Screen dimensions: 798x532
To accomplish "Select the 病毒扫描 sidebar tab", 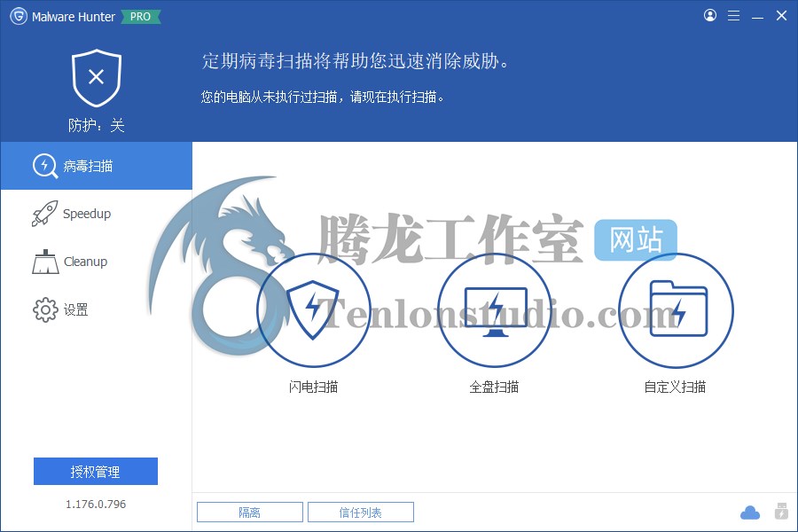I will click(96, 166).
